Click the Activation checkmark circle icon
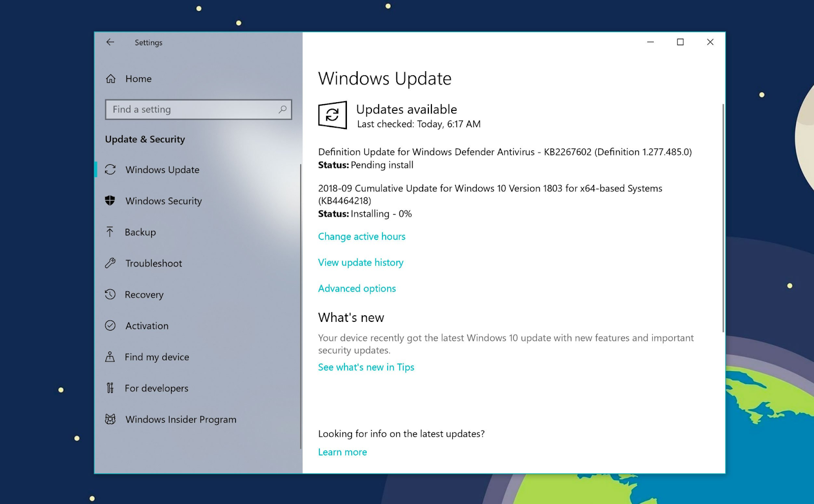This screenshot has height=504, width=814. (110, 325)
